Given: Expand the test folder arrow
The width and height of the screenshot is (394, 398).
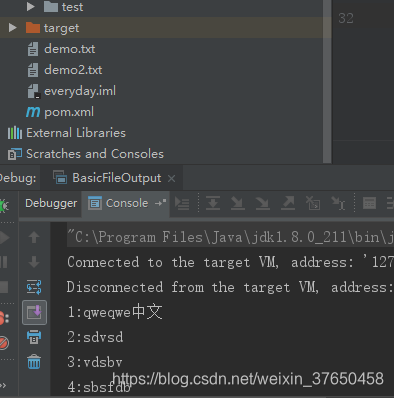Looking at the screenshot, I should tap(31, 6).
